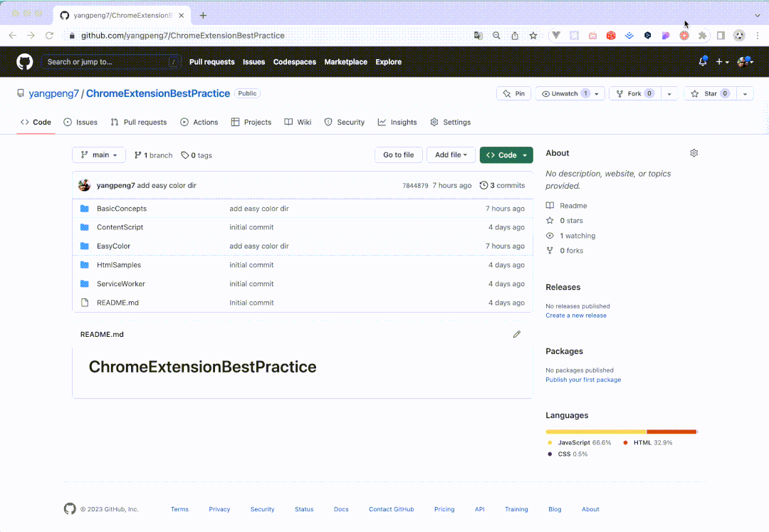Open the main branch selector dropdown

point(99,155)
